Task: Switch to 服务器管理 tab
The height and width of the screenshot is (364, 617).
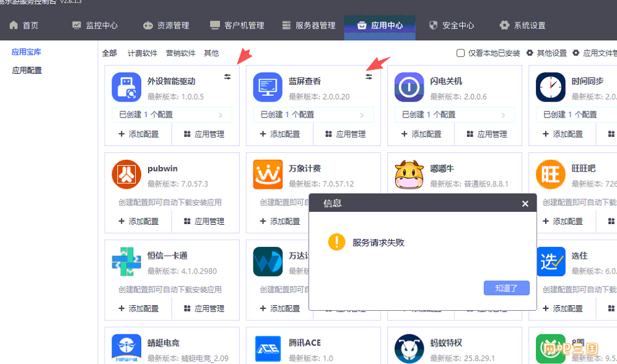Action: coord(309,25)
